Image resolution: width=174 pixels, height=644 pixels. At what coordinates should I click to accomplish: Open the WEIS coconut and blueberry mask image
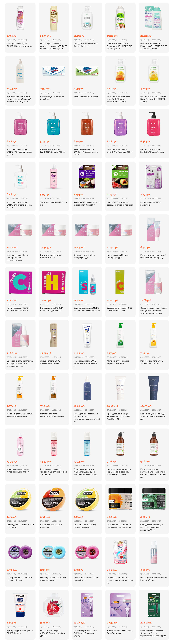(x=87, y=177)
